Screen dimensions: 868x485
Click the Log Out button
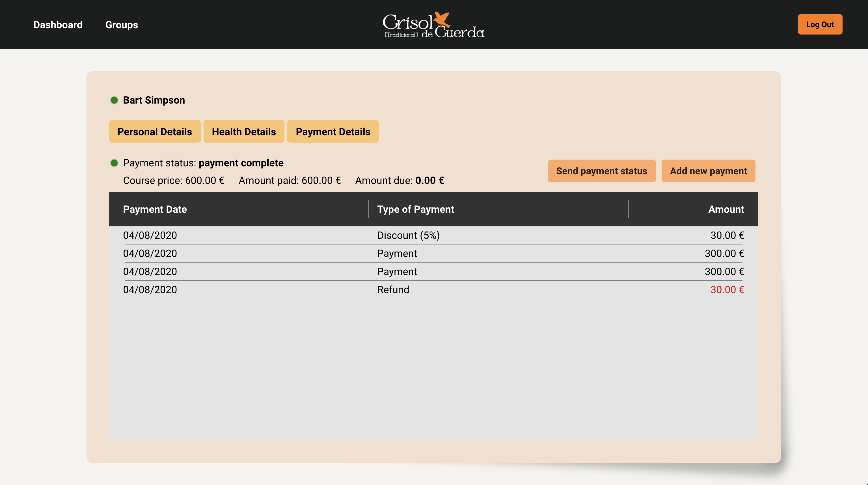click(820, 24)
